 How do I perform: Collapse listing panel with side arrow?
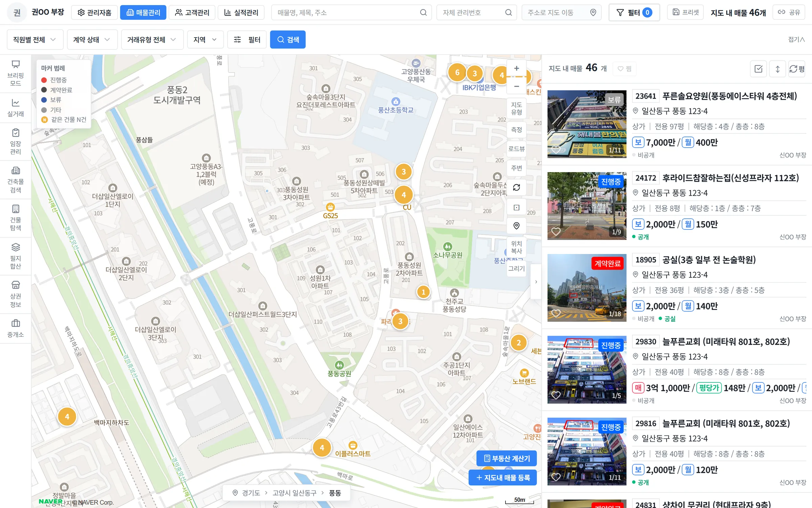tap(536, 282)
